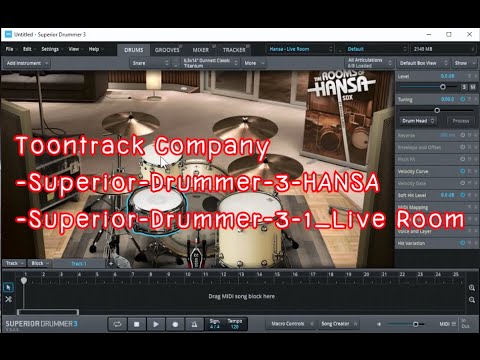The height and width of the screenshot is (360, 480).
Task: Click the Process button
Action: pos(461,121)
